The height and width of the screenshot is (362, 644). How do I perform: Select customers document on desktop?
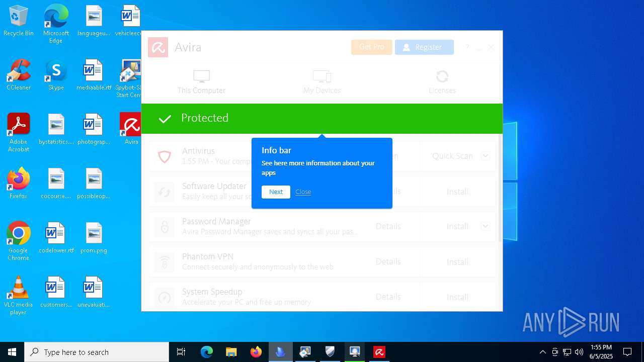pos(56,293)
